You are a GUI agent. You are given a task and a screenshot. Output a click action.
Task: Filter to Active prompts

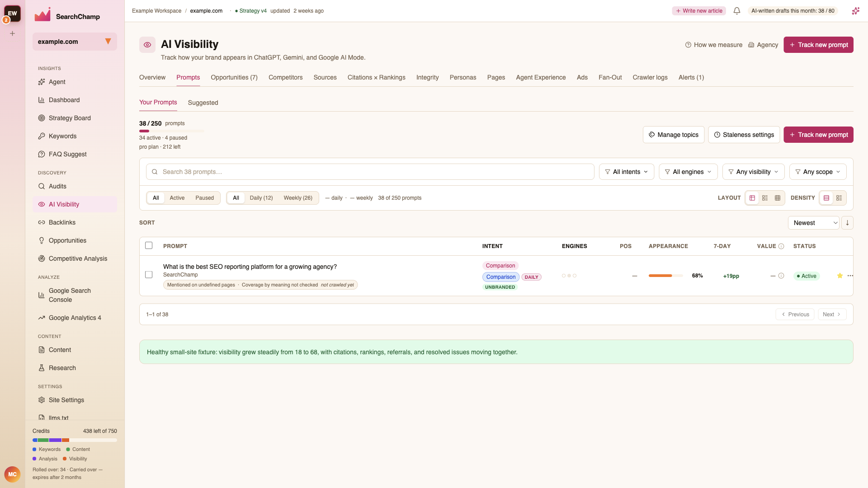click(x=177, y=198)
